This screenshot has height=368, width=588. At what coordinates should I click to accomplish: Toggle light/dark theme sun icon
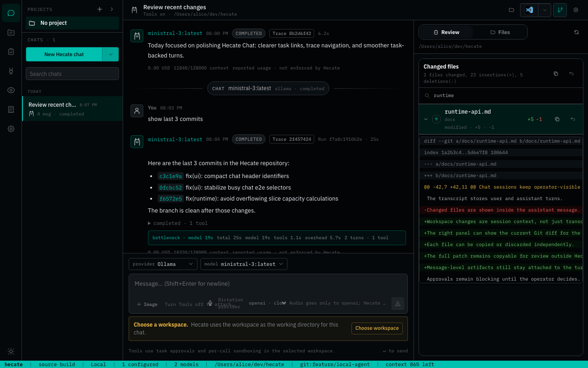point(11,351)
